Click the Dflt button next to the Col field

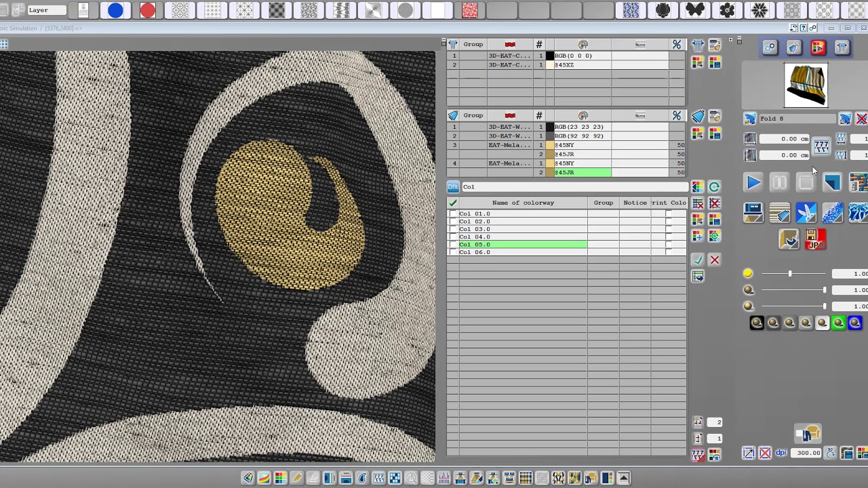click(453, 186)
